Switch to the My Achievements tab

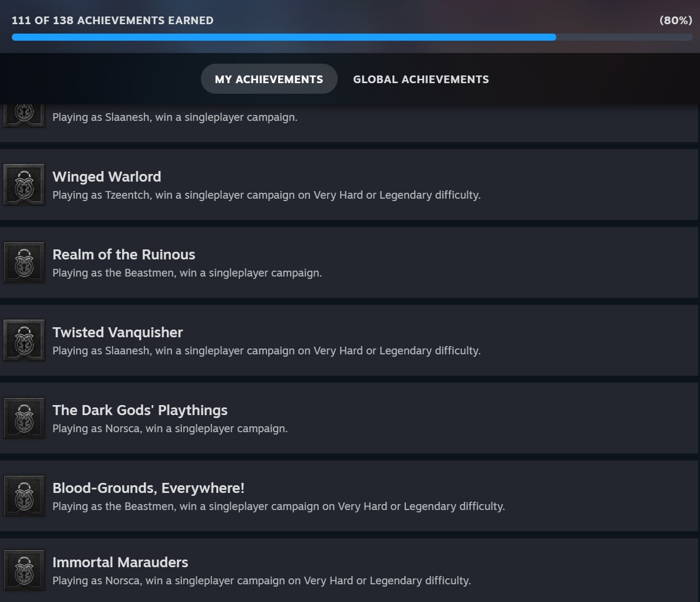(x=269, y=79)
